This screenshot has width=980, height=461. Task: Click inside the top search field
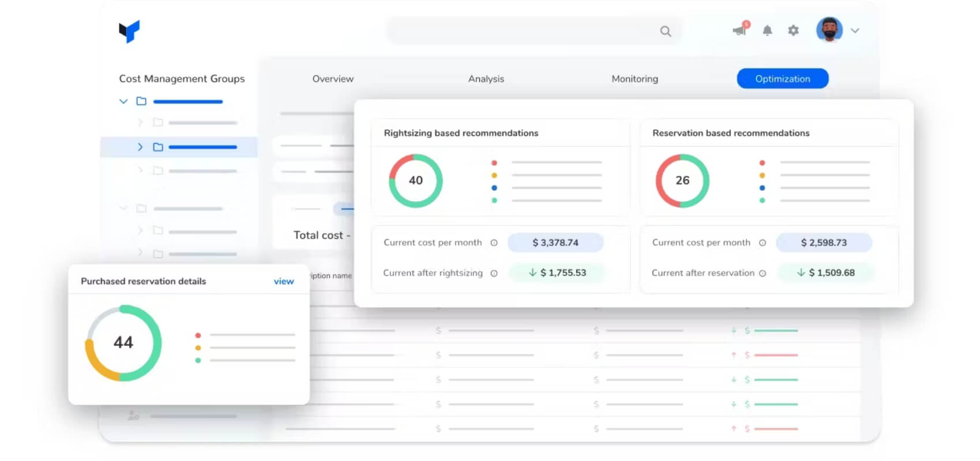click(x=534, y=31)
